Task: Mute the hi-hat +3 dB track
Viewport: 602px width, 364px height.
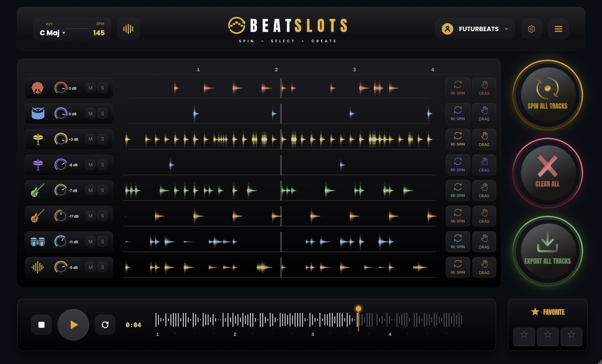Action: pyautogui.click(x=90, y=139)
